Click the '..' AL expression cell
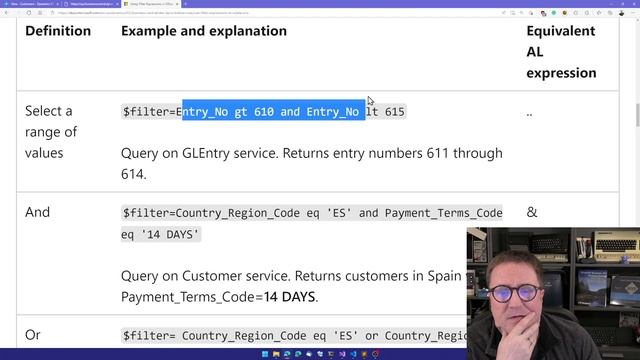The image size is (640, 360). coord(529,114)
